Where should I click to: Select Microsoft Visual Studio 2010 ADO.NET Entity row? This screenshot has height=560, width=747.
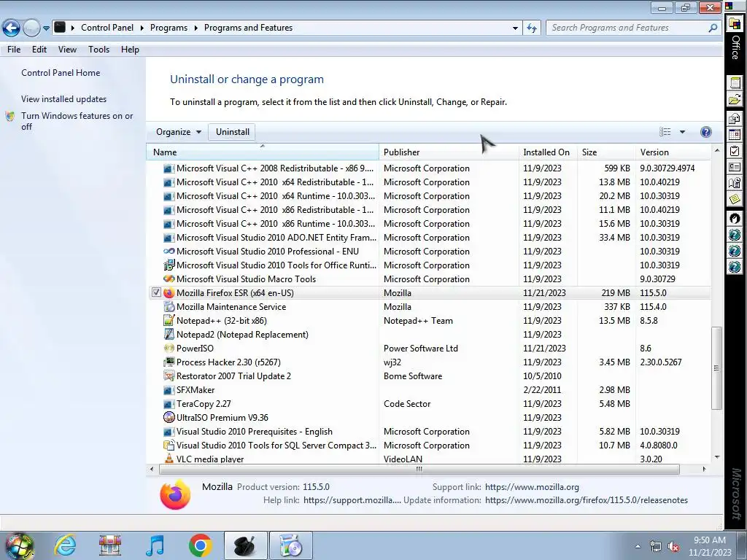[x=429, y=238]
